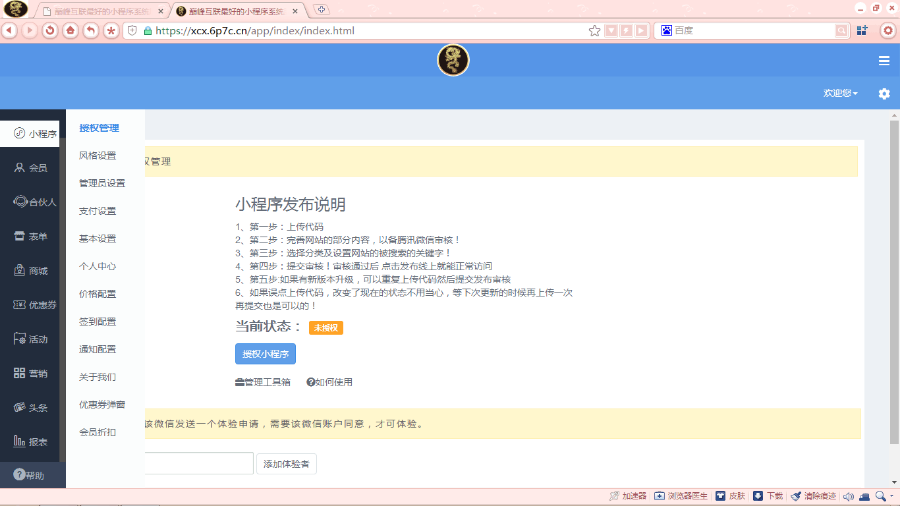This screenshot has width=900, height=506.
Task: Open 管理工具箱 link
Action: tap(262, 382)
